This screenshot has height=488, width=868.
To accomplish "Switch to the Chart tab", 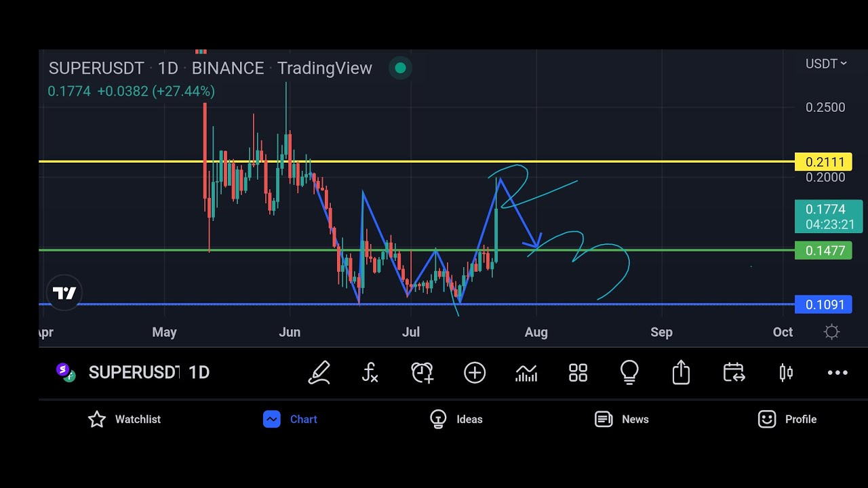I will [290, 420].
